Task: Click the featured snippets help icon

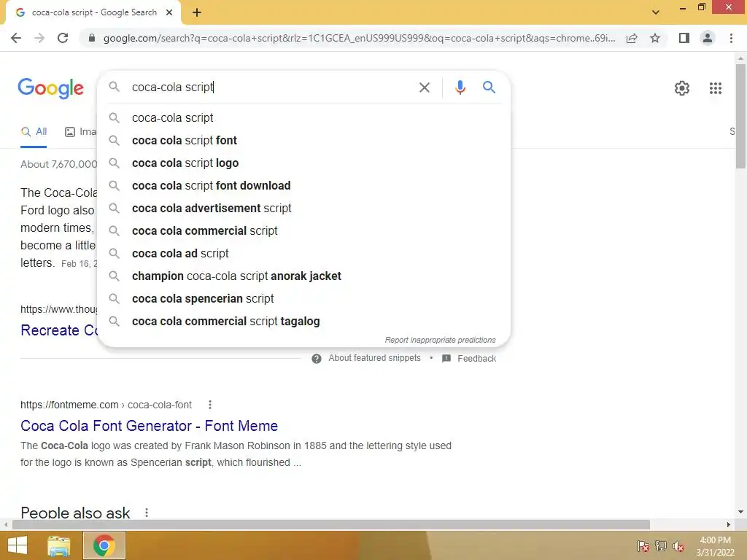Action: click(317, 359)
